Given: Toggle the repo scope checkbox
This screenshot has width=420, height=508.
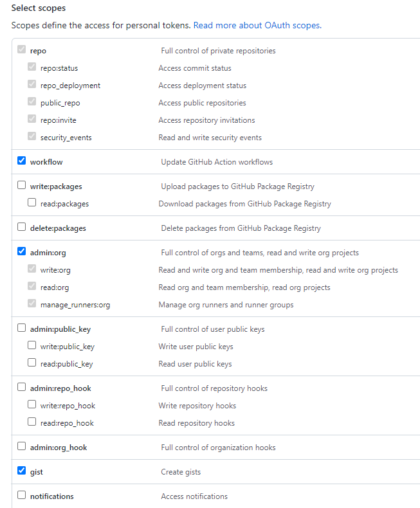Looking at the screenshot, I should tap(21, 50).
